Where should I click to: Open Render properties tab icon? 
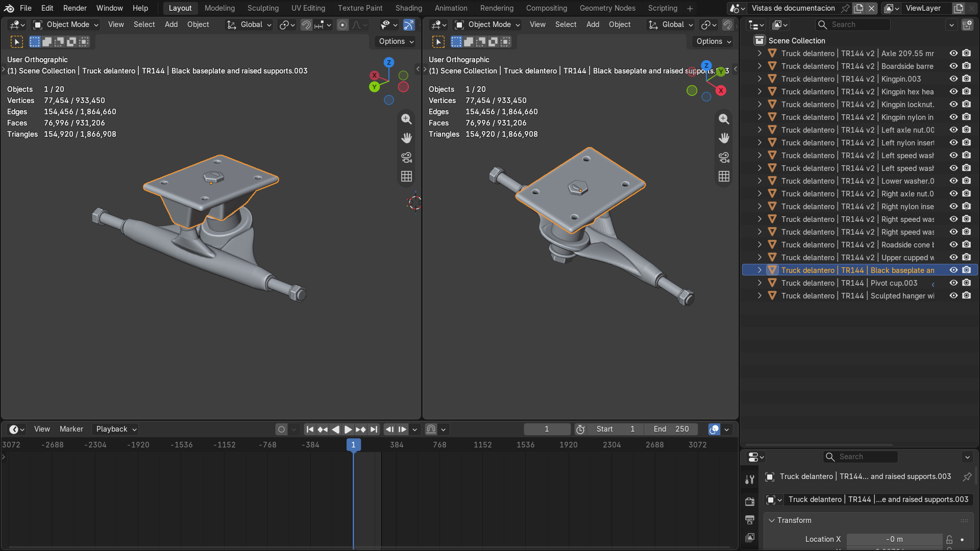[750, 502]
